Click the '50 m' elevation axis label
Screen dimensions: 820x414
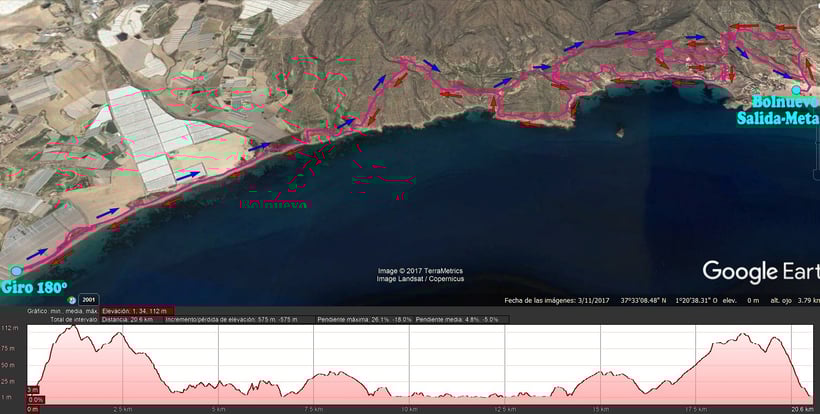9,365
